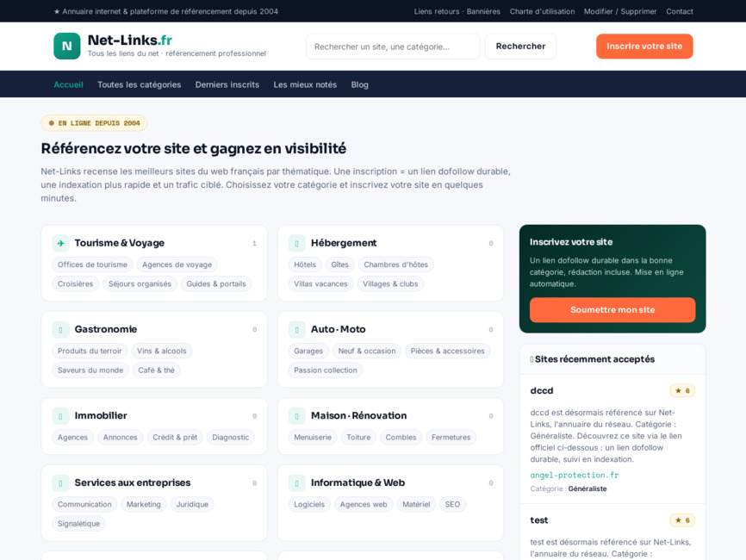This screenshot has height=560, width=746.
Task: Select Pièces & accessoires tag
Action: 448,352
